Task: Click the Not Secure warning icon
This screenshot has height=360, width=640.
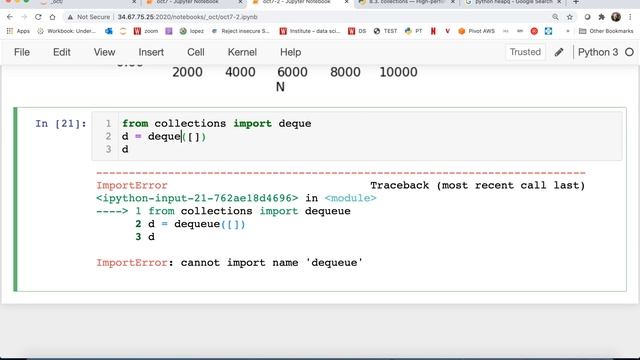Action: 70,17
